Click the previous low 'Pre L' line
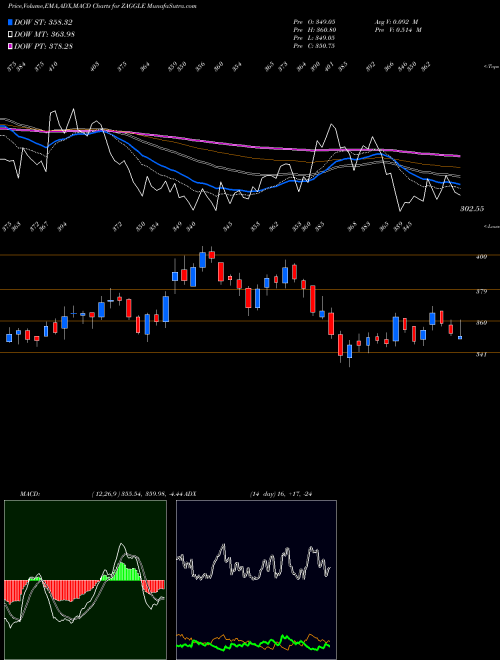This screenshot has width=500, height=660. click(314, 37)
